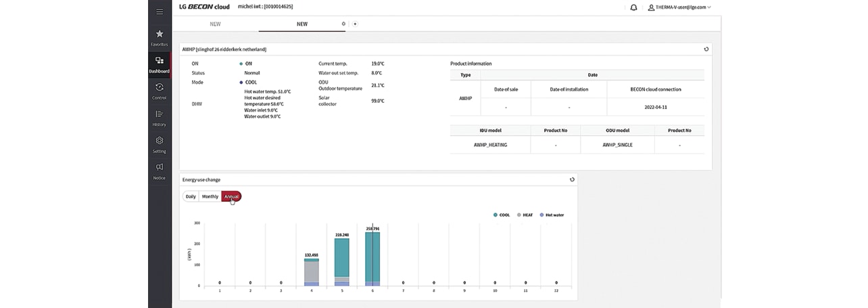
Task: Click the notification bell icon
Action: coord(633,7)
